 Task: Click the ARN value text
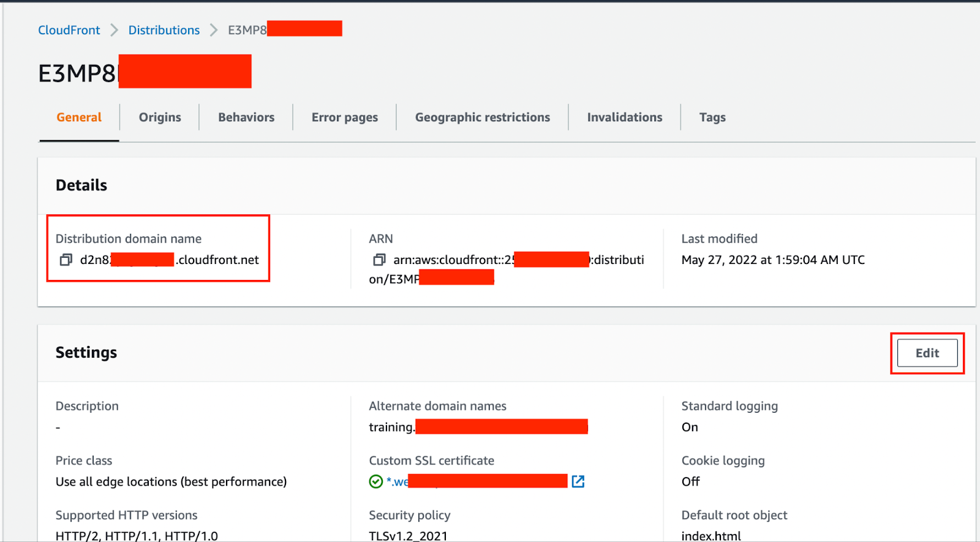(x=507, y=269)
